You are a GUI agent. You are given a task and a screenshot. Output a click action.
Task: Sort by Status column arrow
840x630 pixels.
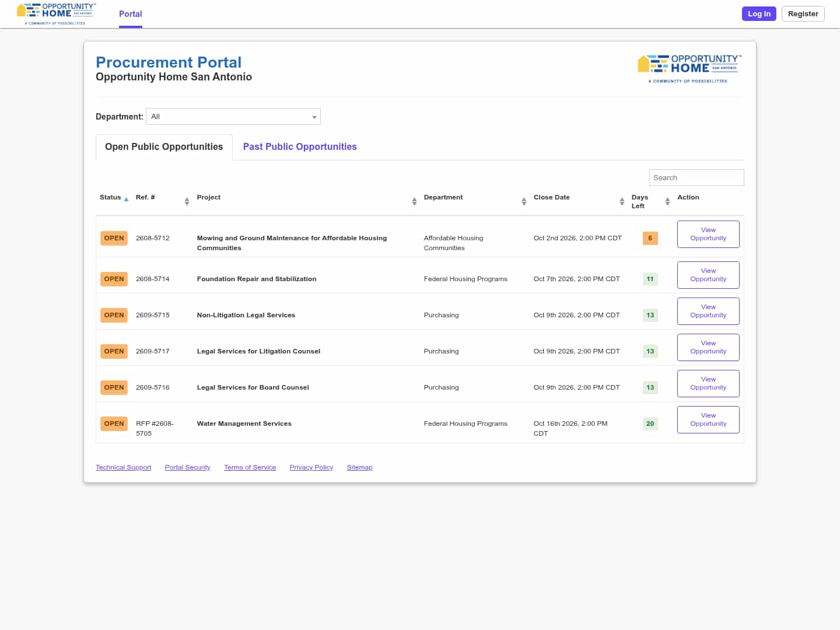click(x=126, y=199)
